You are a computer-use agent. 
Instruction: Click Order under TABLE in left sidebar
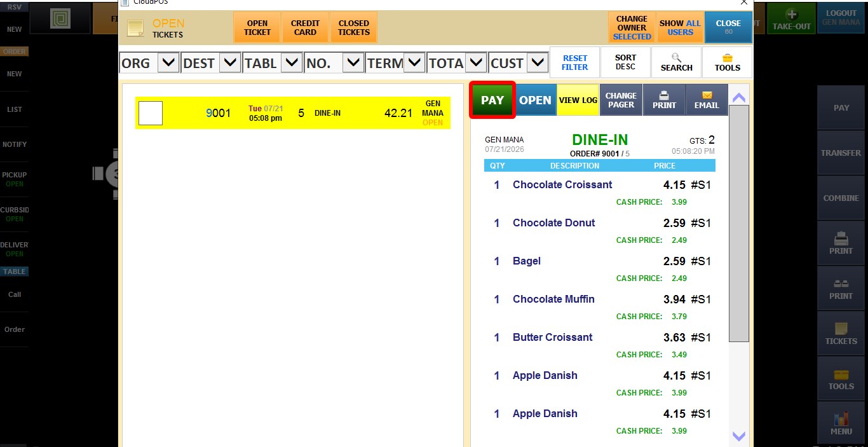(x=14, y=329)
